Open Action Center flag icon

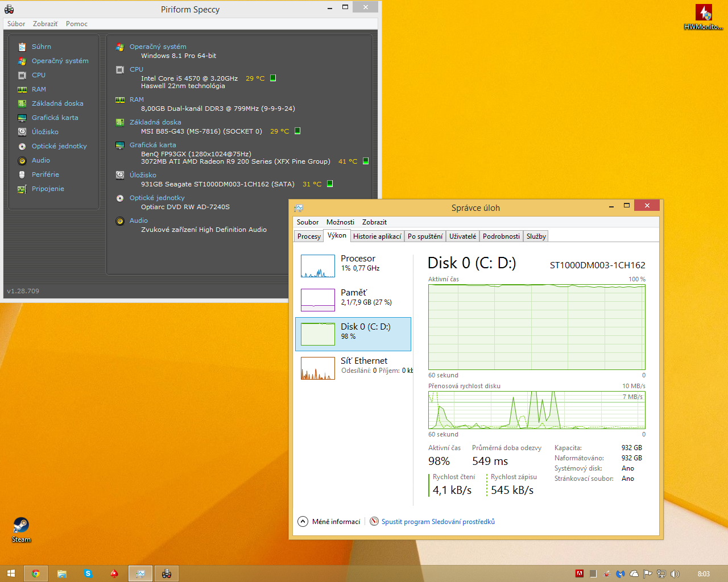648,573
